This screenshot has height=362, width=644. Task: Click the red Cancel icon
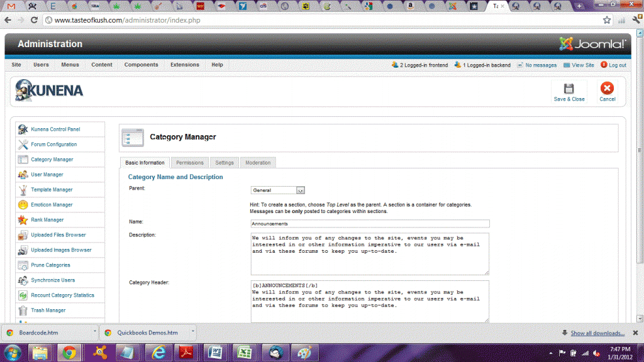[607, 89]
